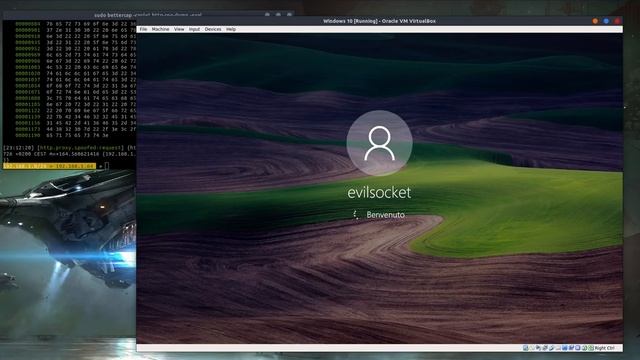Click the VirtualBox Windows 10 title bar
Image resolution: width=640 pixels, height=360 pixels.
point(379,21)
